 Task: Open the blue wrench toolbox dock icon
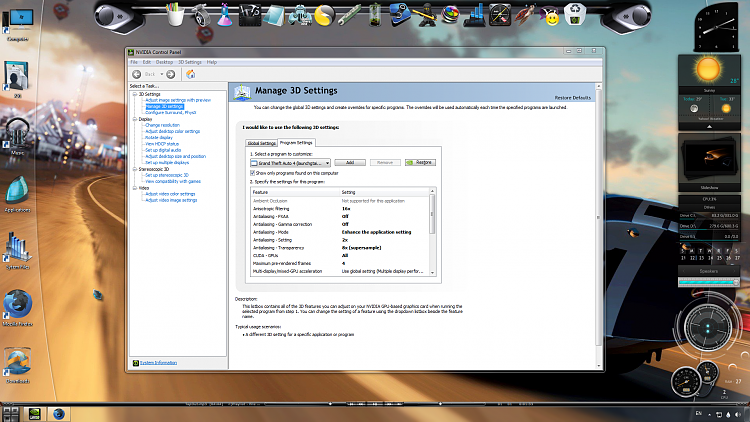400,14
